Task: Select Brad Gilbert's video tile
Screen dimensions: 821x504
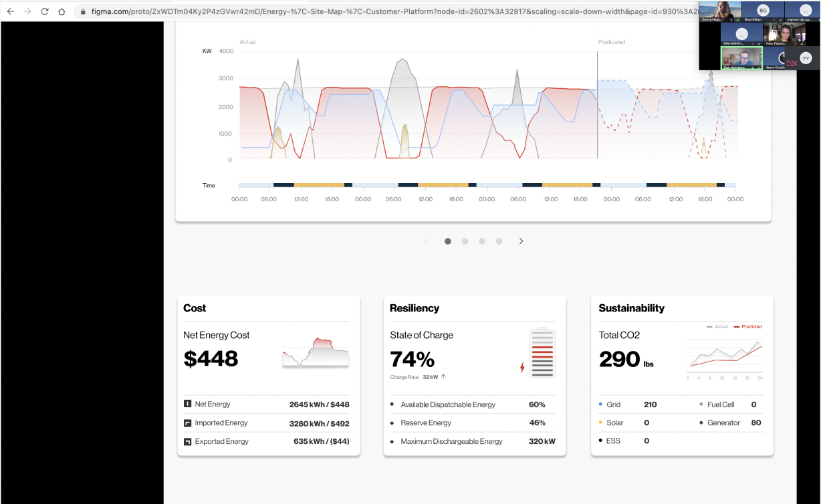Action: tap(763, 12)
